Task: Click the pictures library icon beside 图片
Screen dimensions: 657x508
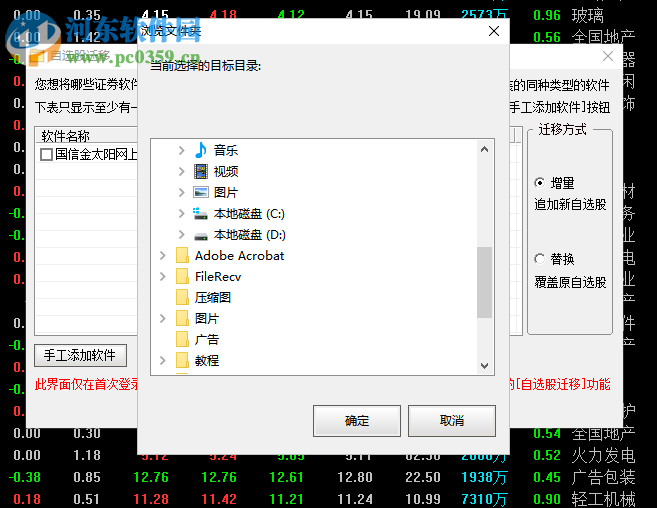Action: click(x=201, y=192)
